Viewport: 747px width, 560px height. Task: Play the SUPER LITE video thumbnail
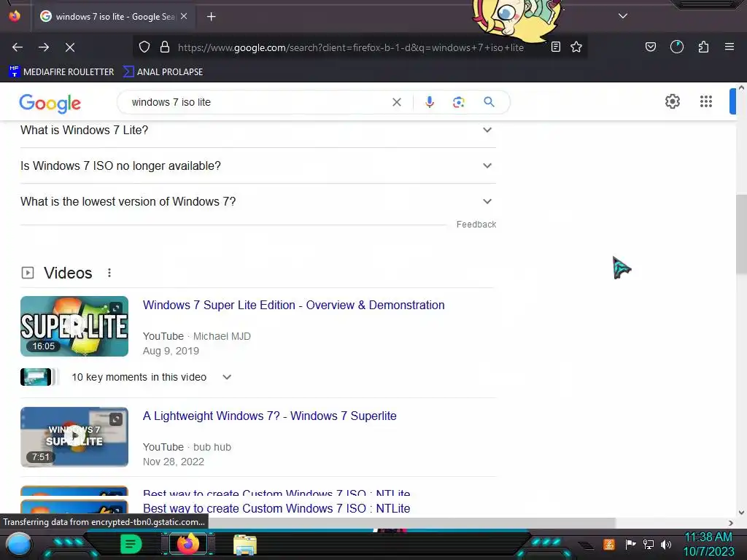(x=74, y=326)
